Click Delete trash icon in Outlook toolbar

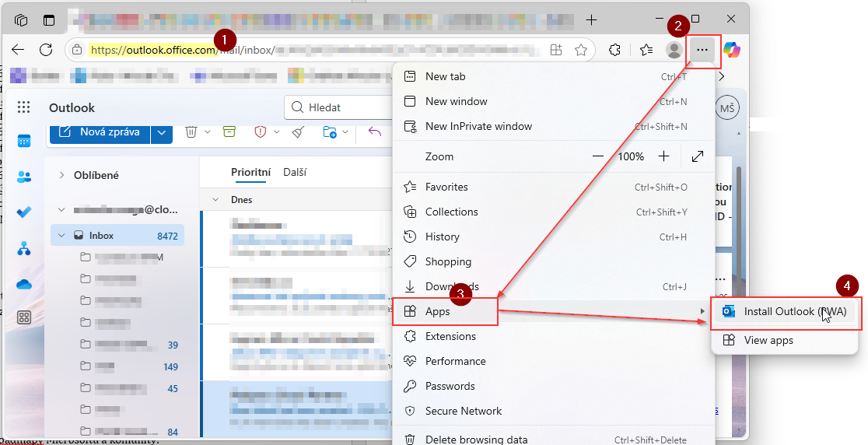point(191,131)
